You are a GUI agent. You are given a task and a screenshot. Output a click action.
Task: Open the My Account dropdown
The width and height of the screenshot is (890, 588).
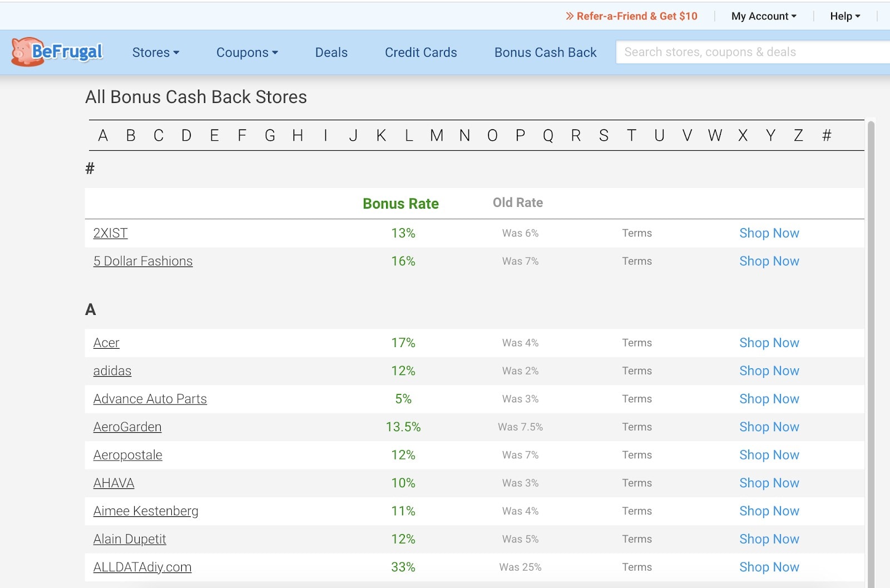[x=764, y=16]
